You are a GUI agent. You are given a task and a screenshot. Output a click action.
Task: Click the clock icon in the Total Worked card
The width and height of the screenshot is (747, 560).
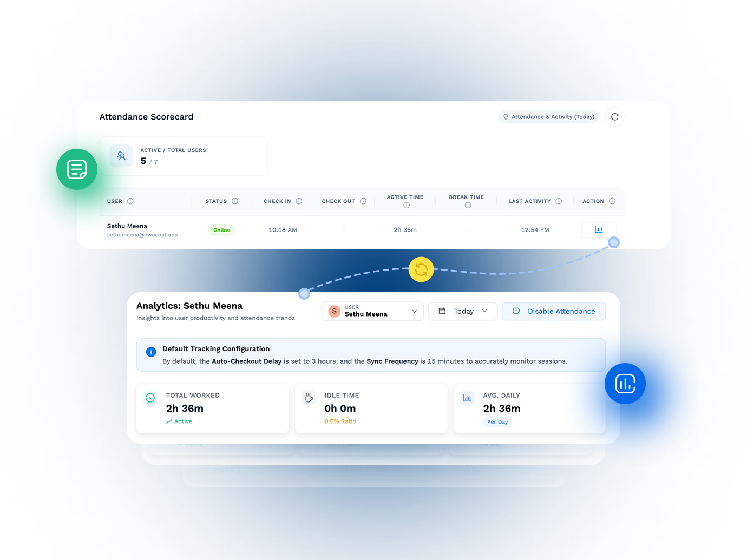149,398
